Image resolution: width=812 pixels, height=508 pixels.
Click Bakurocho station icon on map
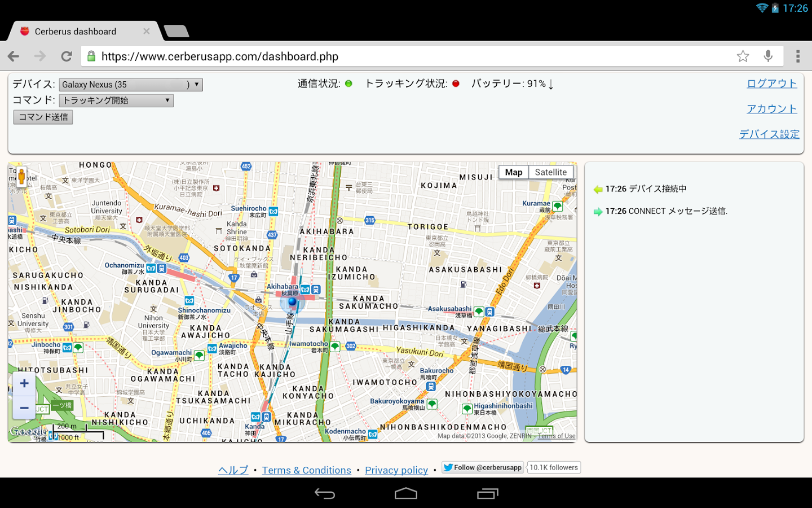click(431, 386)
